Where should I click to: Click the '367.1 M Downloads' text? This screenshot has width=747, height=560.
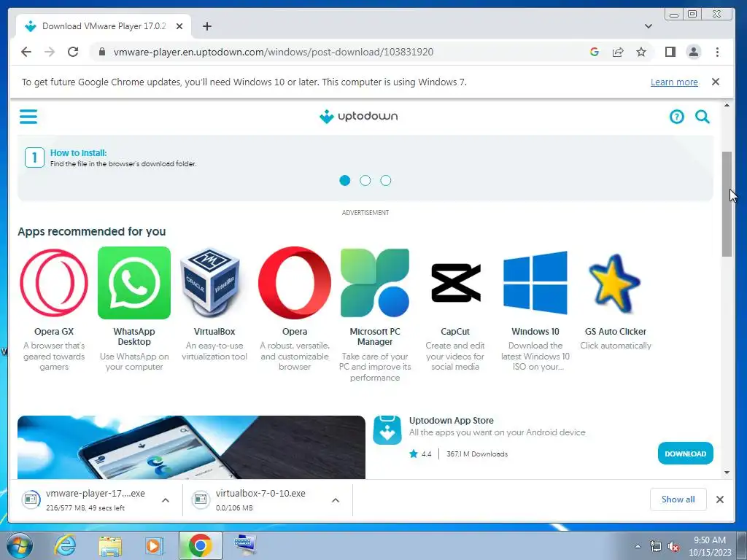point(477,454)
